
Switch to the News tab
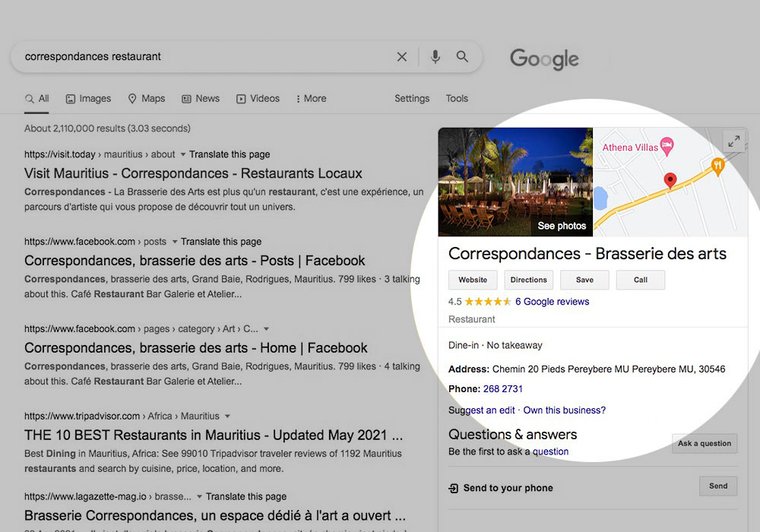tap(201, 99)
